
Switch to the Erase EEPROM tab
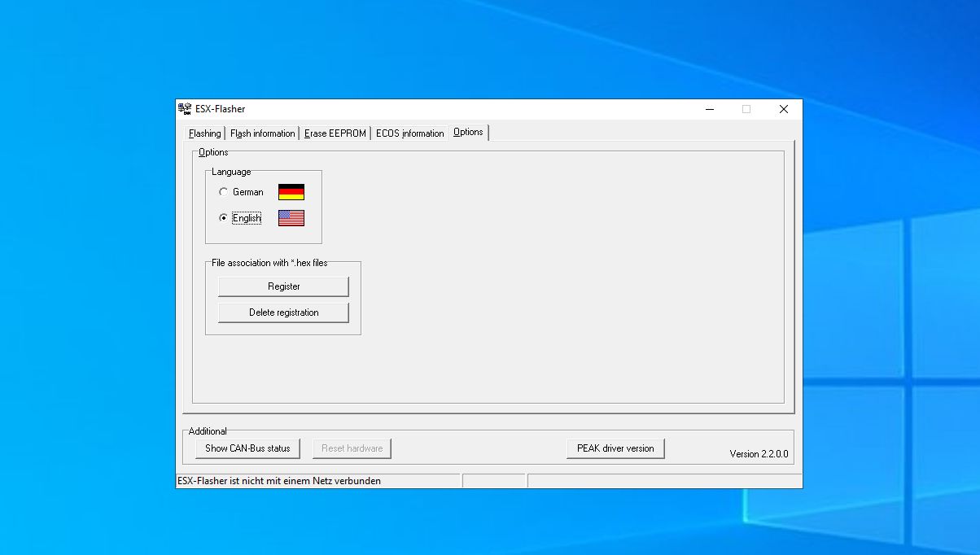335,133
